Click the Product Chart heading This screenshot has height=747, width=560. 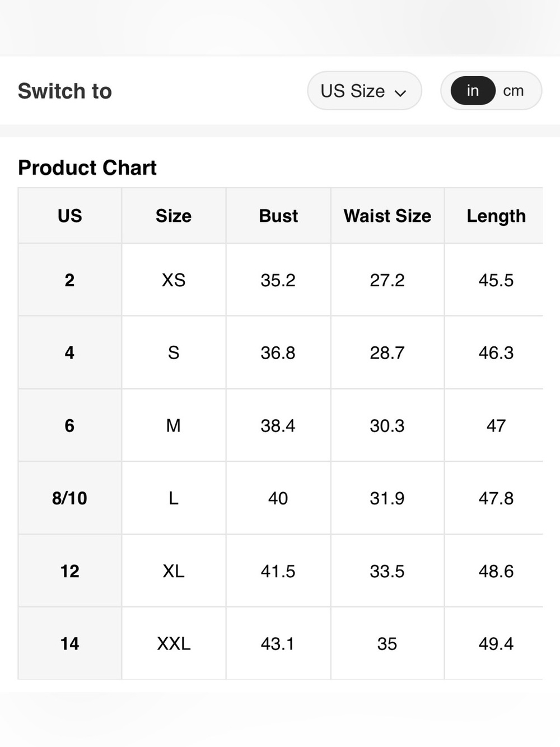pyautogui.click(x=87, y=168)
